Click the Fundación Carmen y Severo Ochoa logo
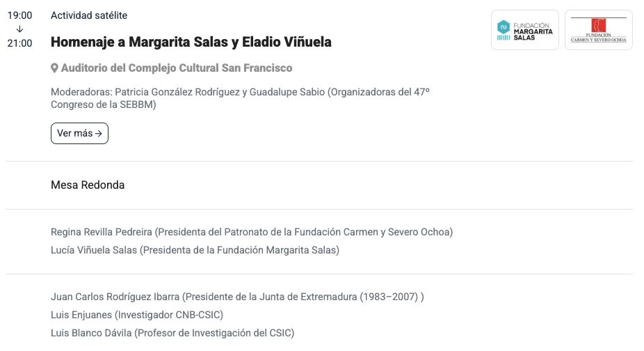The image size is (644, 351). pos(598,31)
